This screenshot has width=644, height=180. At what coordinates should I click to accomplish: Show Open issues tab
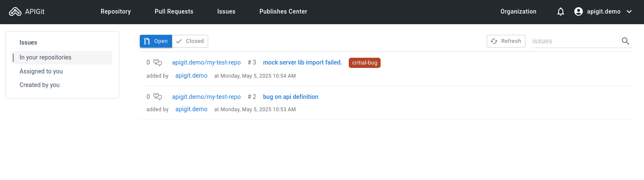(156, 41)
